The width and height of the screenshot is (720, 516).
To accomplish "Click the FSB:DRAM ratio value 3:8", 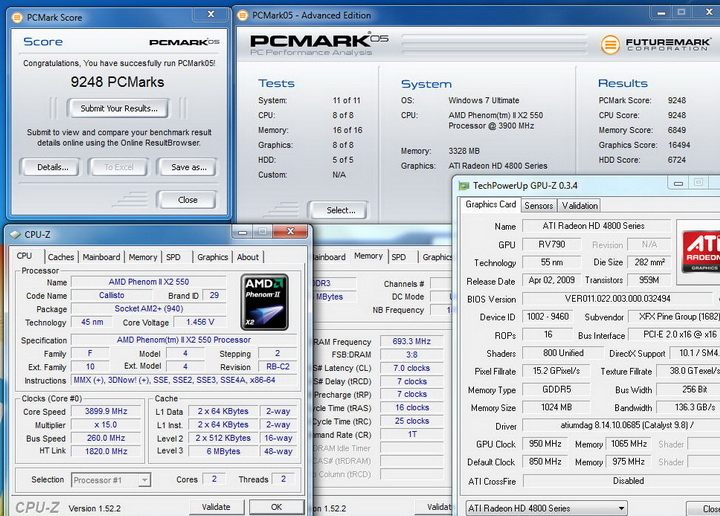I will tap(412, 355).
